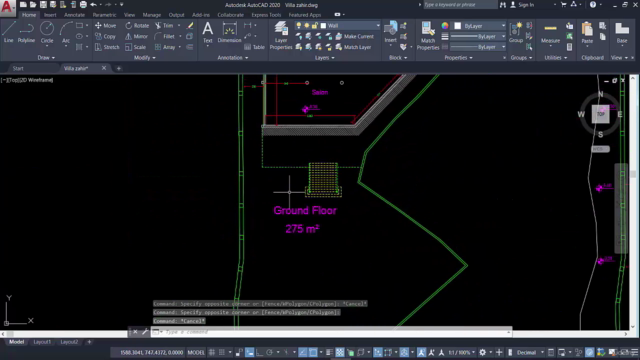Click the Array tool
The height and width of the screenshot is (360, 640).
pyautogui.click(x=165, y=47)
